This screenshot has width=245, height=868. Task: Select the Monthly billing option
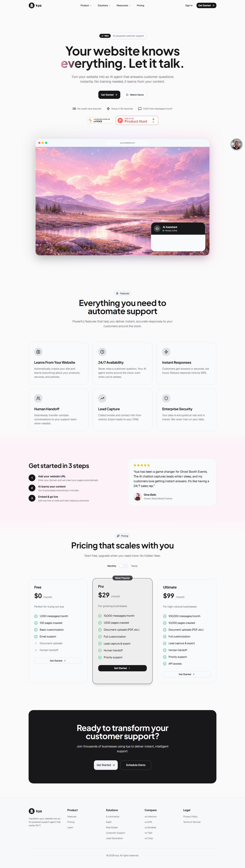click(112, 566)
